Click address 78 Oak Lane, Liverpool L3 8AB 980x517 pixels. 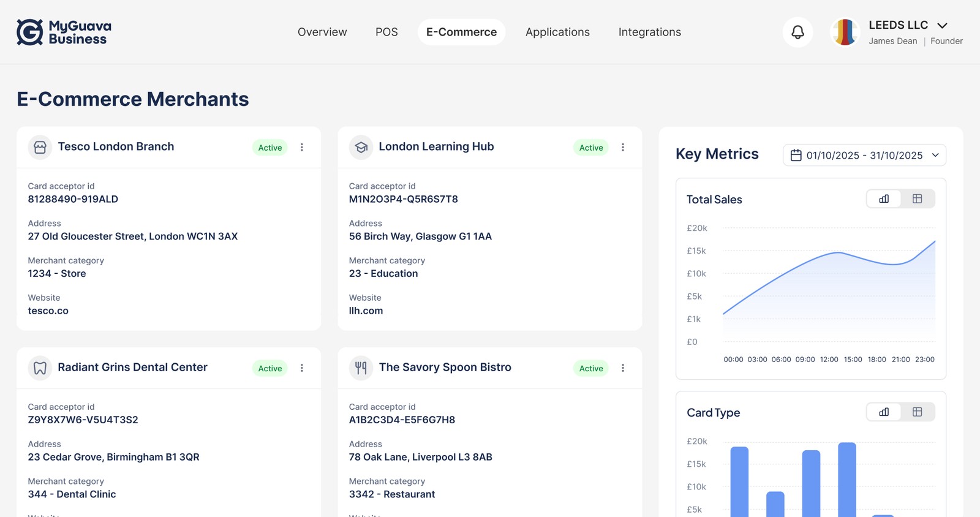[420, 457]
